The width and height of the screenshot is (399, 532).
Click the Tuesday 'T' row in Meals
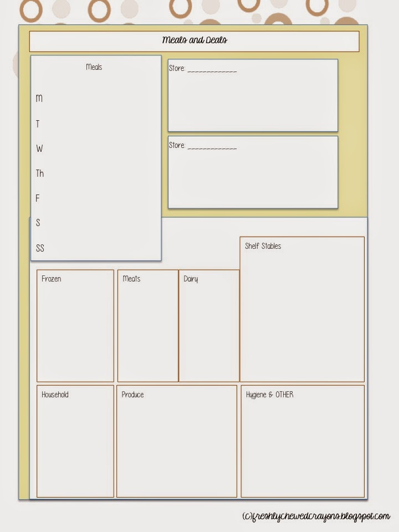coord(96,124)
